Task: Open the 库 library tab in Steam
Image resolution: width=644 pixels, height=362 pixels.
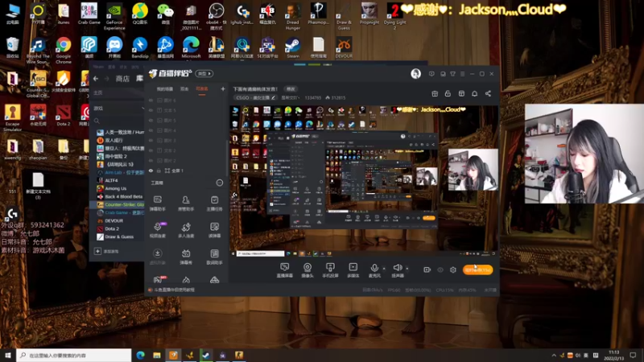Action: point(139,78)
